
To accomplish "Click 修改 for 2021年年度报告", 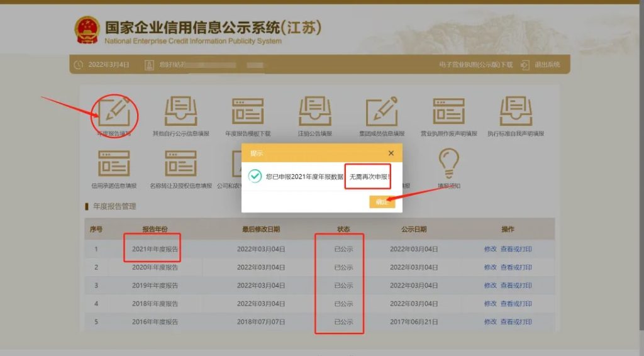I will pyautogui.click(x=490, y=249).
